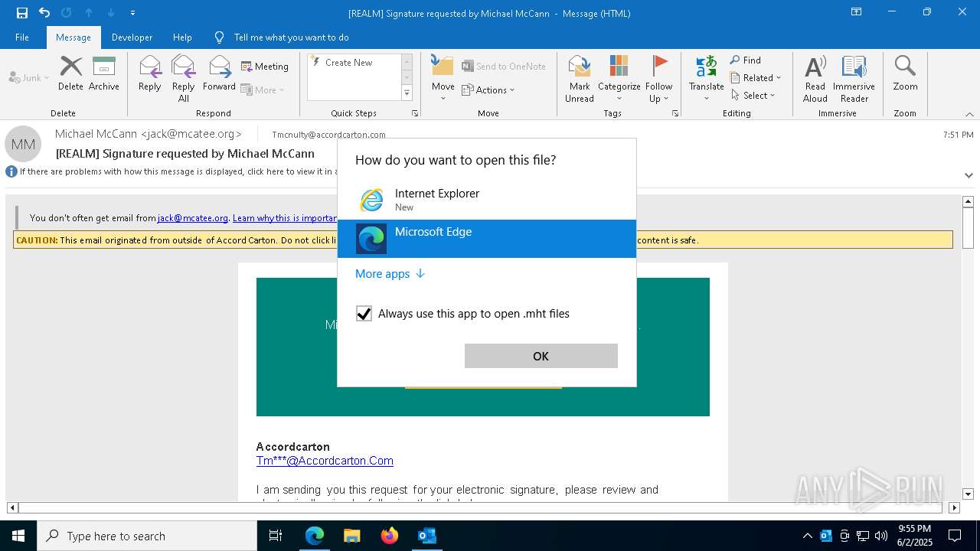The image size is (980, 551).
Task: Expand the Quick Steps gallery arrow
Action: tap(407, 93)
